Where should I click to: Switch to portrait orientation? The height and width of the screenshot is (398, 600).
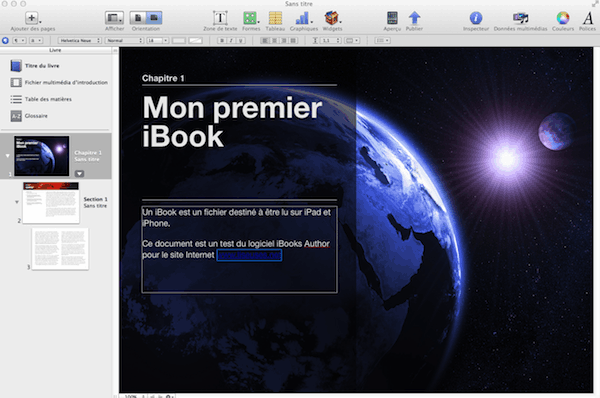pyautogui.click(x=138, y=18)
